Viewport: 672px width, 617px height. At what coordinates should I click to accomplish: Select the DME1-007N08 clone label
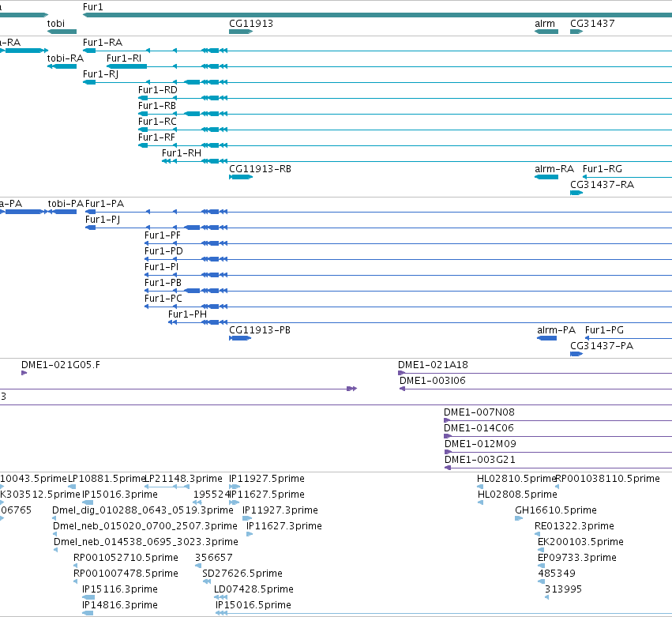tap(479, 412)
